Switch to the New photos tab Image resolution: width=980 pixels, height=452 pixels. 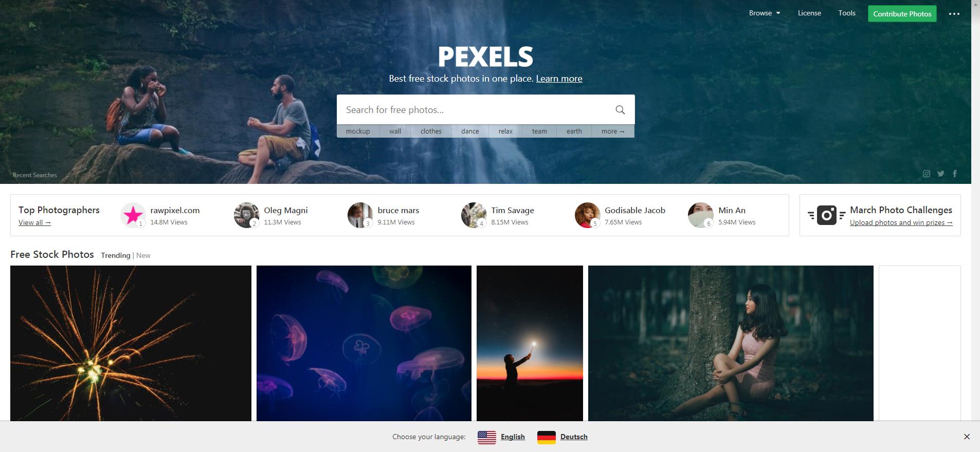click(x=143, y=255)
